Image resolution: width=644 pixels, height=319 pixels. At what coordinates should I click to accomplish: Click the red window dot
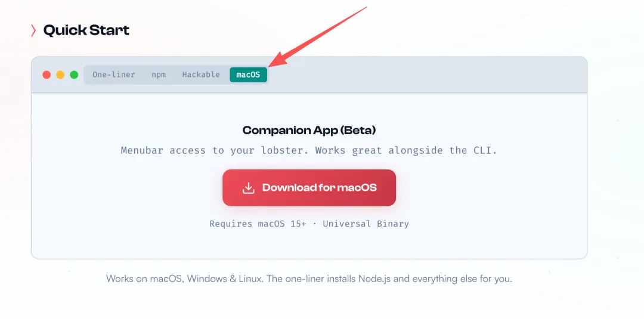(47, 75)
